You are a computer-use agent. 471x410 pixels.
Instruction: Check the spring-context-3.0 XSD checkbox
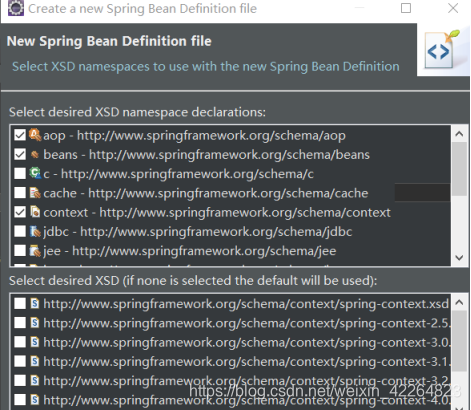[x=20, y=342]
